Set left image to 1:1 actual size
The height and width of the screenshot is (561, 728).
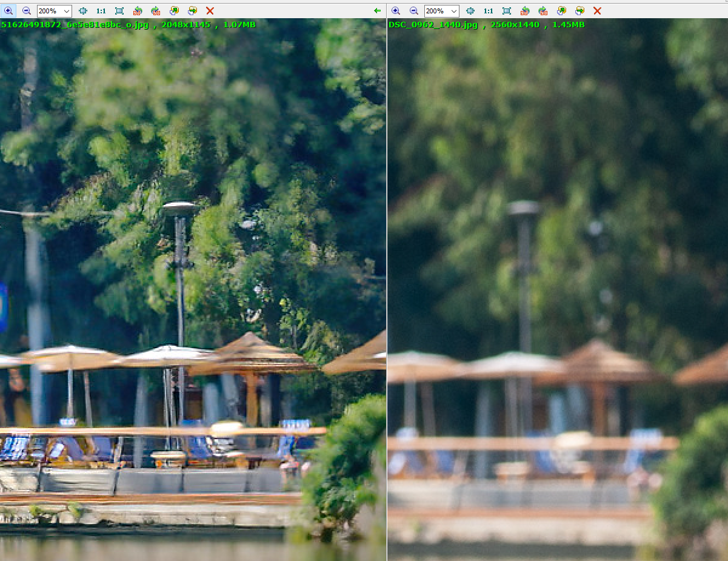click(101, 11)
